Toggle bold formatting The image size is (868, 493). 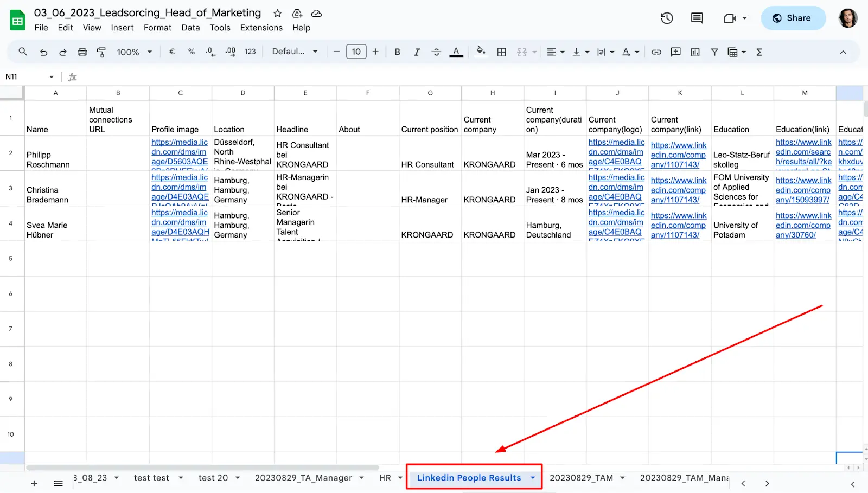[397, 52]
